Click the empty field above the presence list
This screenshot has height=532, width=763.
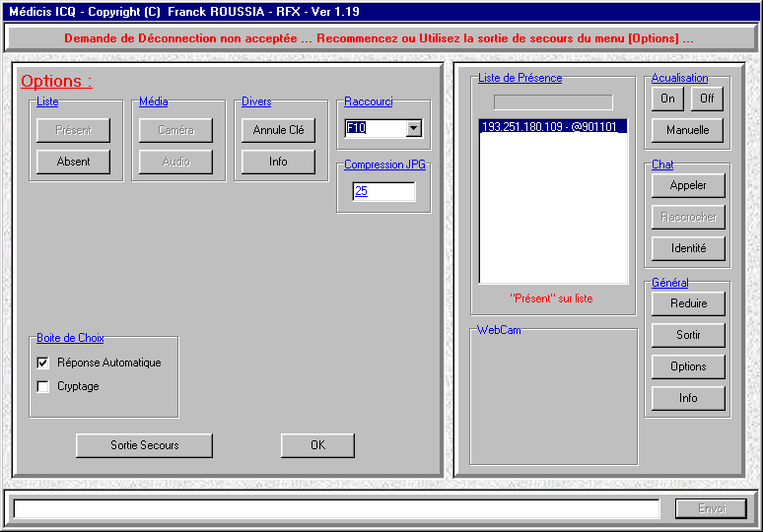pos(553,102)
